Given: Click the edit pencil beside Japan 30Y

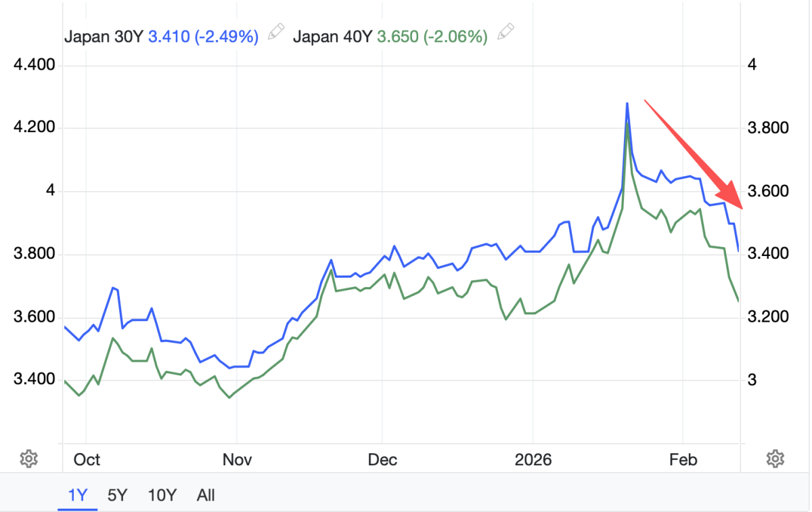Looking at the screenshot, I should (x=275, y=31).
